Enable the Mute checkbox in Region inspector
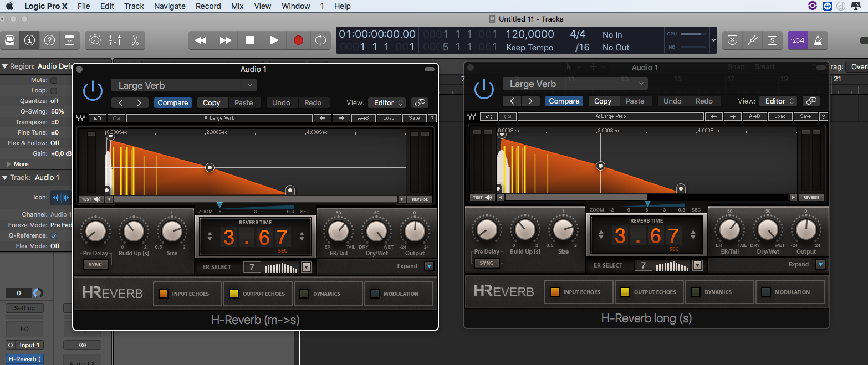The width and height of the screenshot is (868, 365). pyautogui.click(x=54, y=80)
